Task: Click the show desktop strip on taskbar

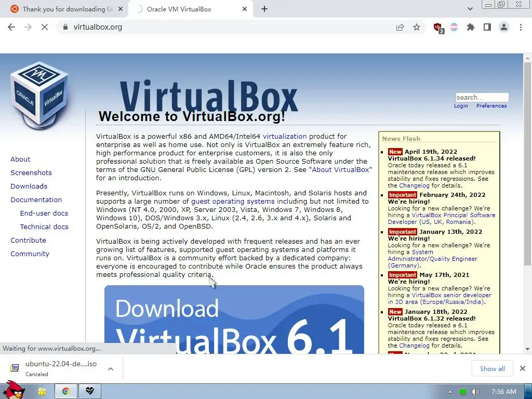Action: [528, 392]
